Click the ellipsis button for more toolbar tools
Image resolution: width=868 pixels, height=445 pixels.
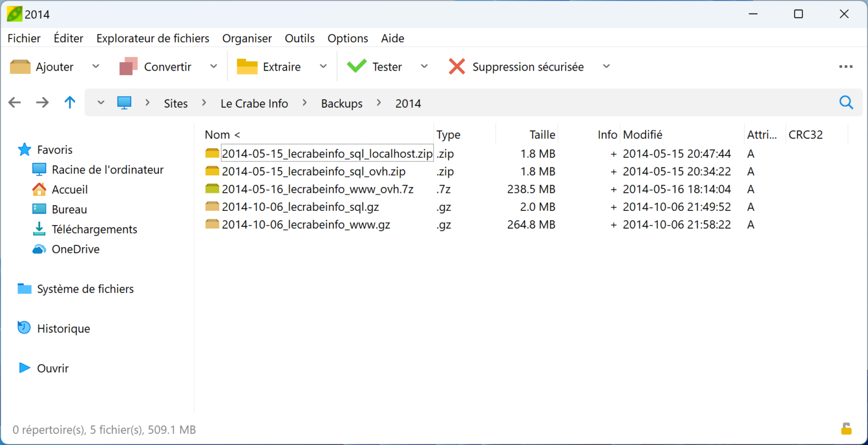pyautogui.click(x=845, y=66)
